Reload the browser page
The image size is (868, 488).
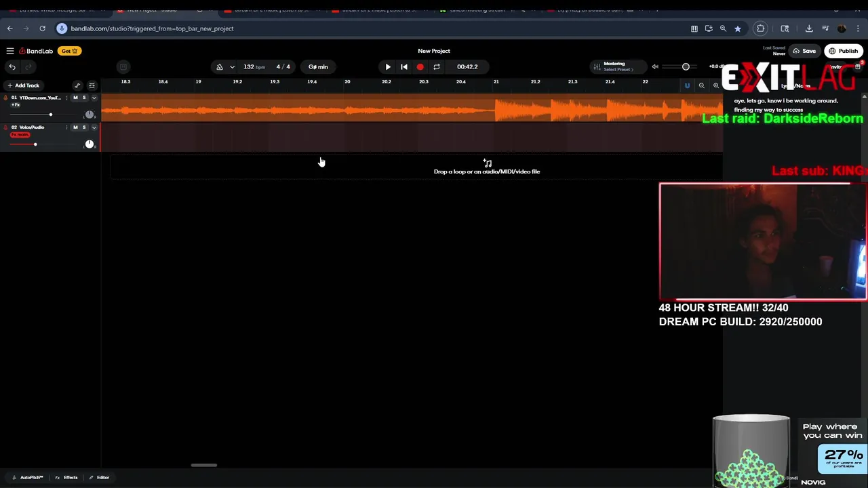point(42,28)
